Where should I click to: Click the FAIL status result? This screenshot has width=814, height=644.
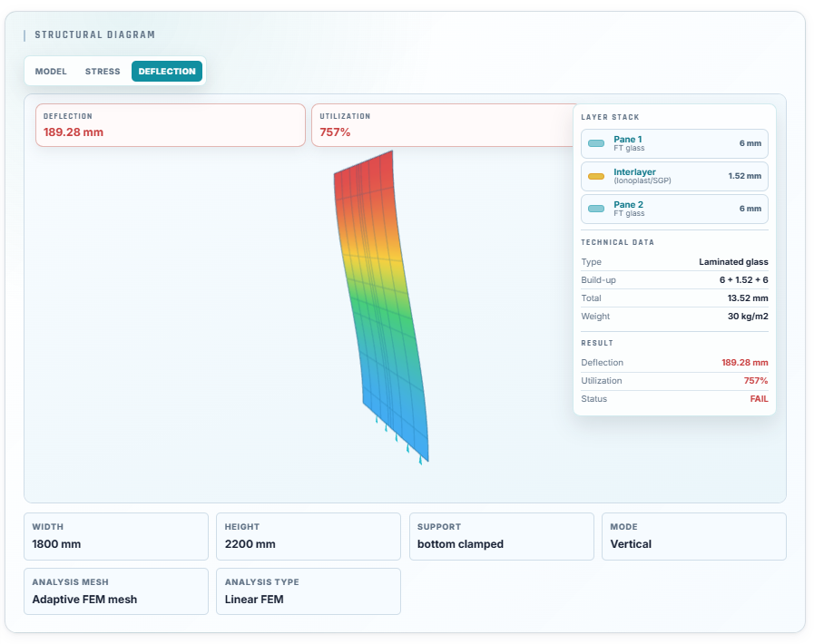click(x=759, y=398)
